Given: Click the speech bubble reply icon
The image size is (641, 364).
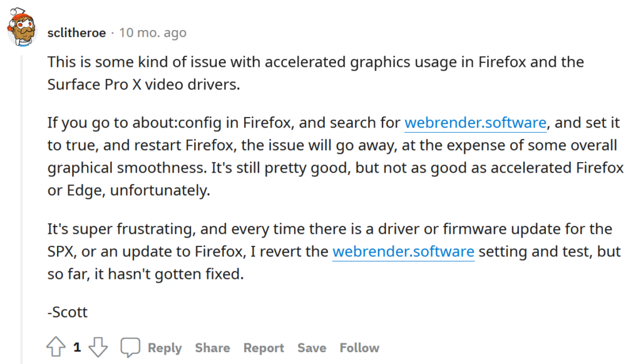Looking at the screenshot, I should coord(130,348).
